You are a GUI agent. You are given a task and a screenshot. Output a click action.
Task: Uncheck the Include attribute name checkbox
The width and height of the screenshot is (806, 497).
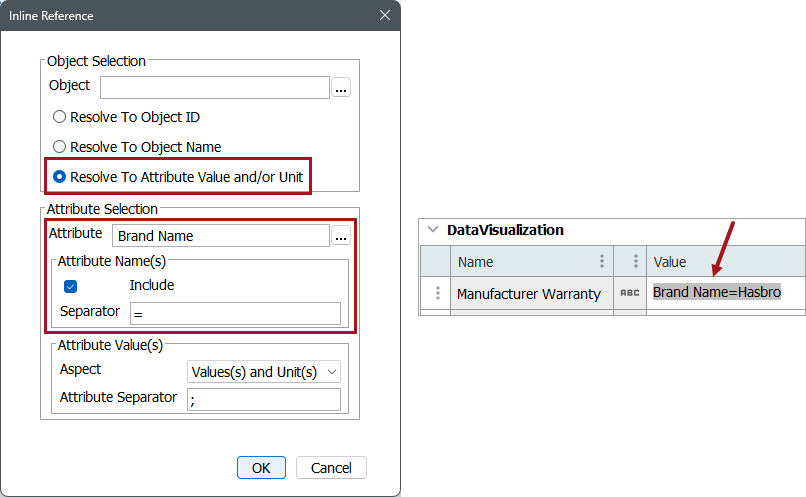click(71, 286)
